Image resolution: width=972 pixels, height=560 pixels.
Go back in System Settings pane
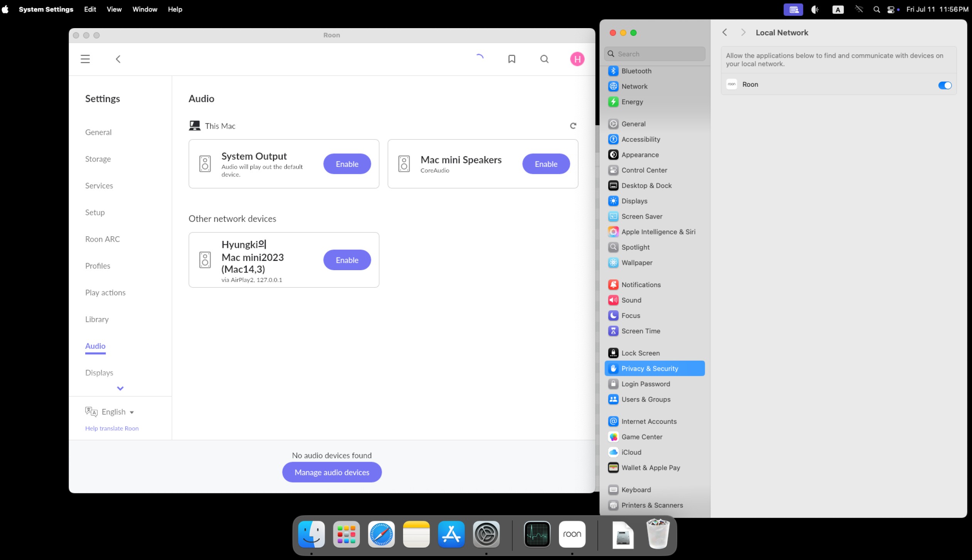pyautogui.click(x=725, y=33)
